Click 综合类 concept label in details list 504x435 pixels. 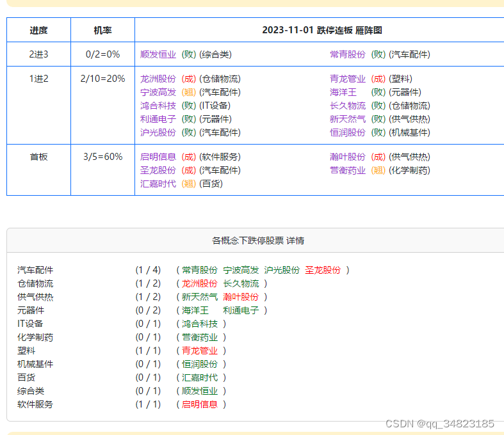[x=31, y=391]
